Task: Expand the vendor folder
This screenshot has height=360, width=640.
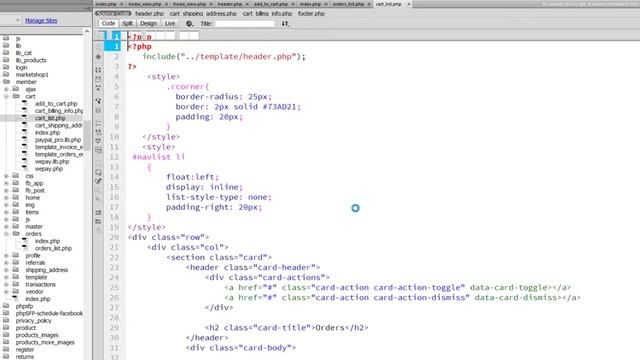Action: point(6,292)
